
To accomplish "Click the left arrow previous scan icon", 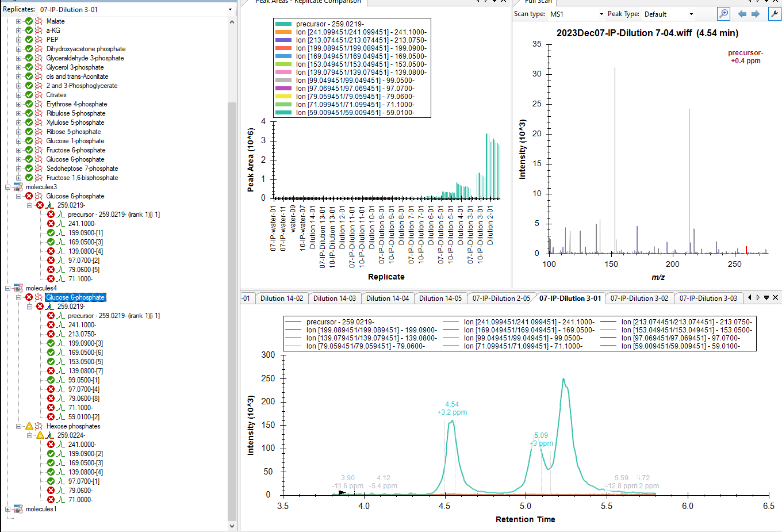I will click(742, 14).
